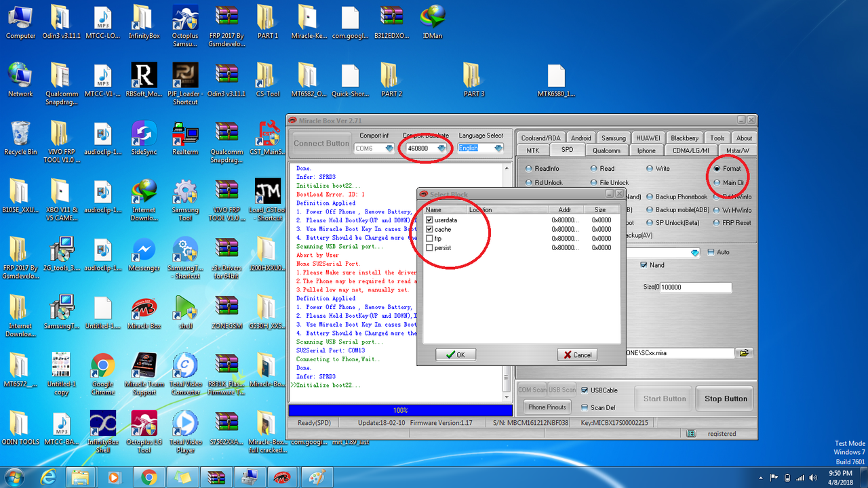Screen dimensions: 868x488
Task: Switch to the Qualcomm tab
Action: click(606, 150)
